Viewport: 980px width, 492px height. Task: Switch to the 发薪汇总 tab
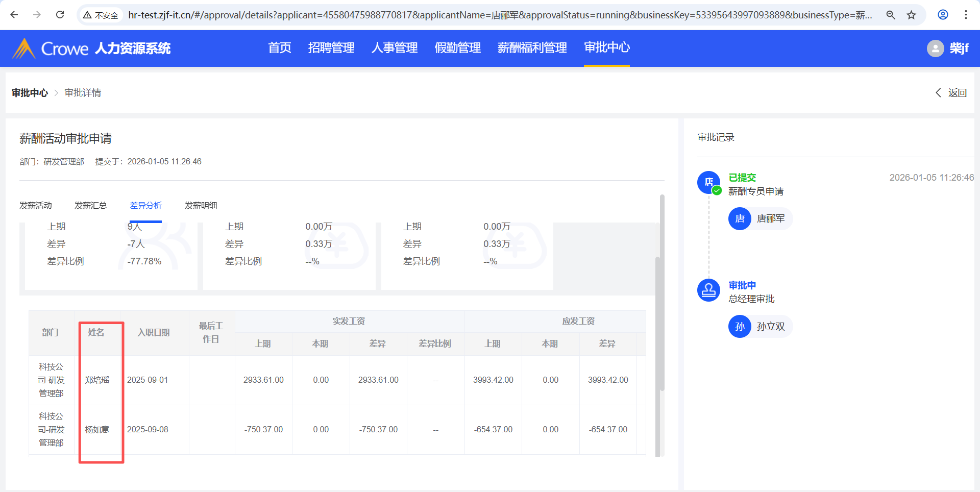pos(90,206)
